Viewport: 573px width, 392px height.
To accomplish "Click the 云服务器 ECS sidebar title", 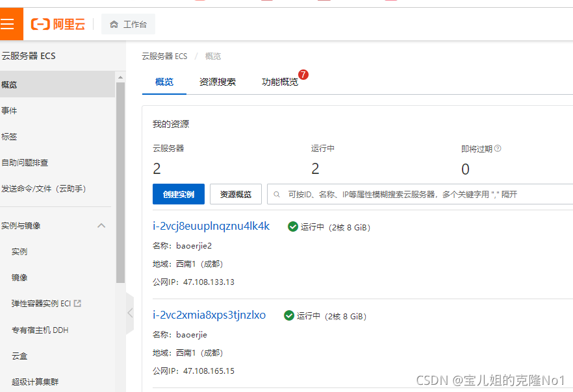I will tap(29, 56).
